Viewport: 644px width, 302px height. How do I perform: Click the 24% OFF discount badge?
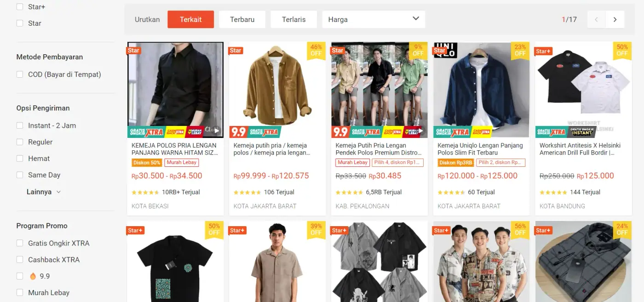[622, 229]
